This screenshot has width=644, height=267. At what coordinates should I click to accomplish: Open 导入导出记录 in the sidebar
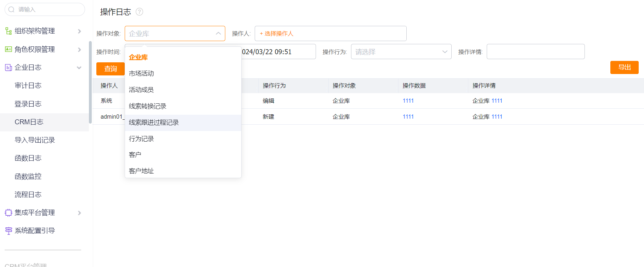(35, 140)
